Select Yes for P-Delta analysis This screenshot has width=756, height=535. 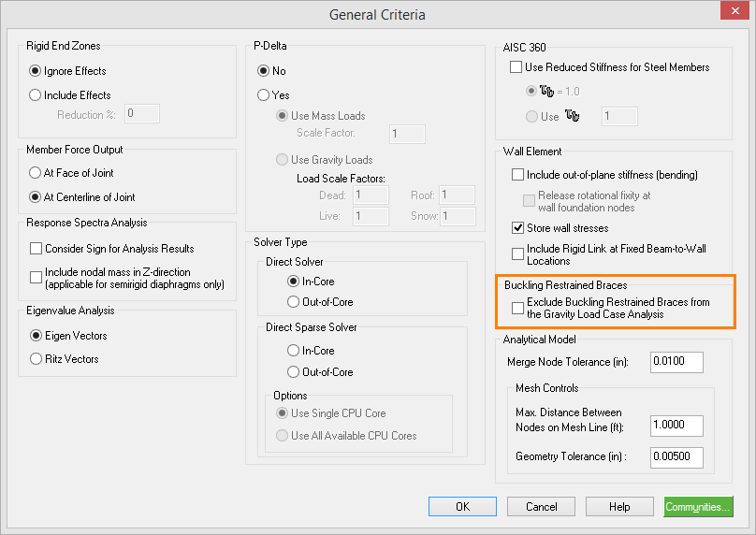264,95
